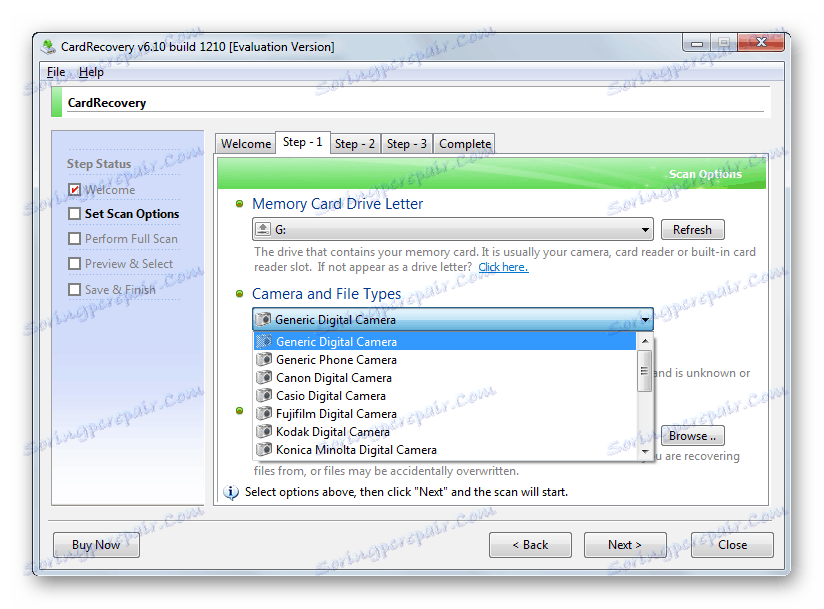Go back with the < Back button
This screenshot has width=824, height=609.
tap(530, 545)
